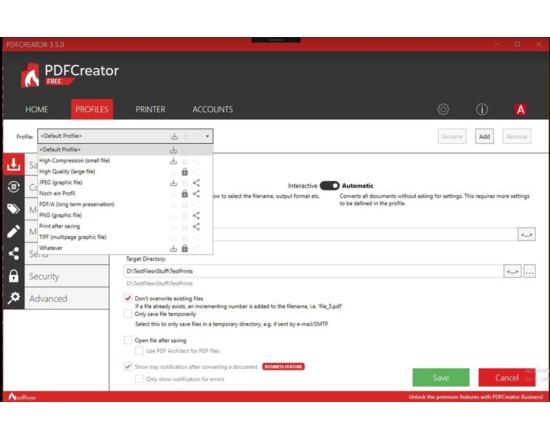Click save icon in JPEG row
Screen dimensions: 550x440
click(173, 183)
